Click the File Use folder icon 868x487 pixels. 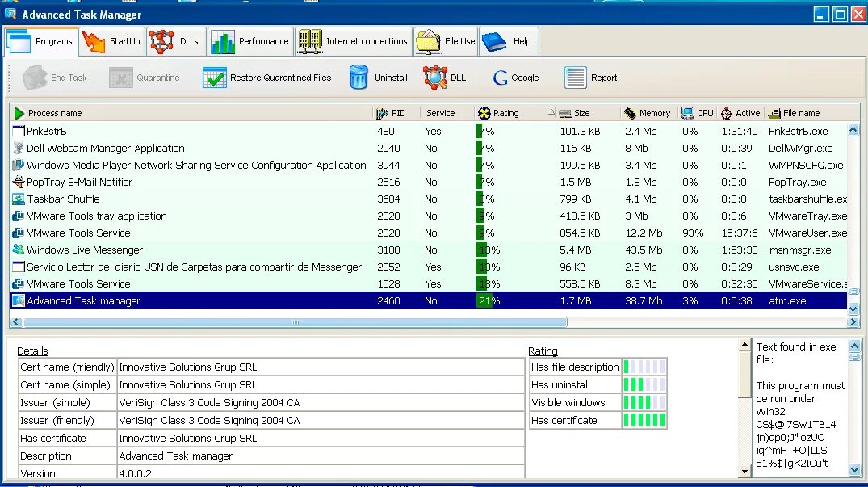pos(428,42)
